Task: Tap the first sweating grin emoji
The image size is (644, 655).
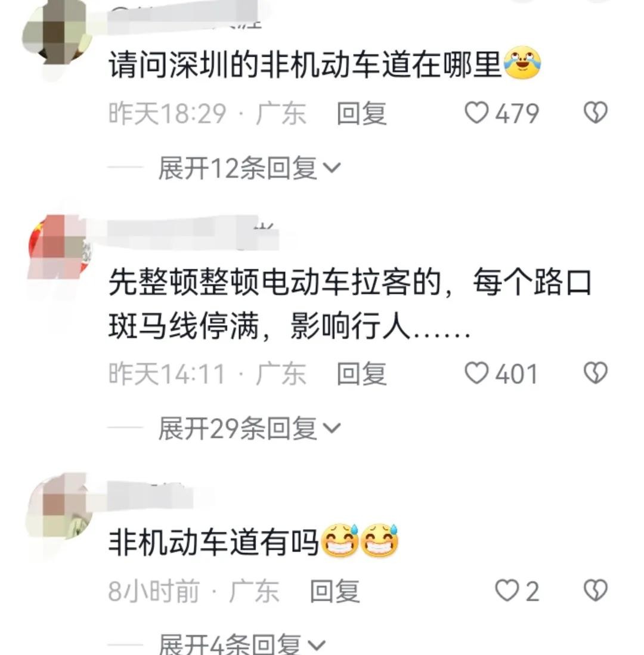Action: (340, 540)
